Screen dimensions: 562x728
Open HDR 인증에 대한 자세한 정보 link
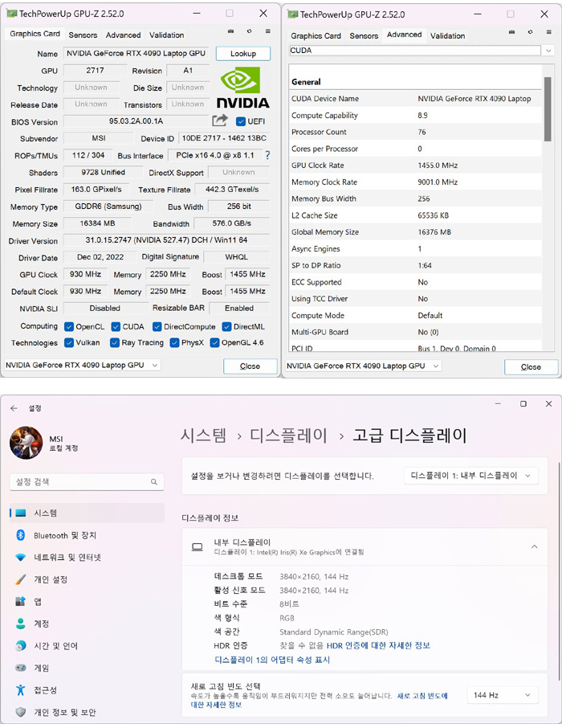pos(378,645)
